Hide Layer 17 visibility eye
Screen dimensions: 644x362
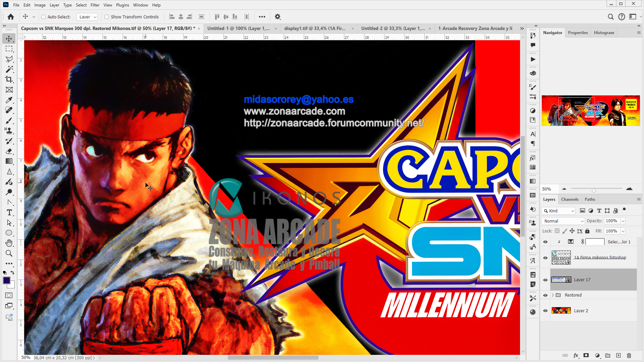[x=545, y=280]
